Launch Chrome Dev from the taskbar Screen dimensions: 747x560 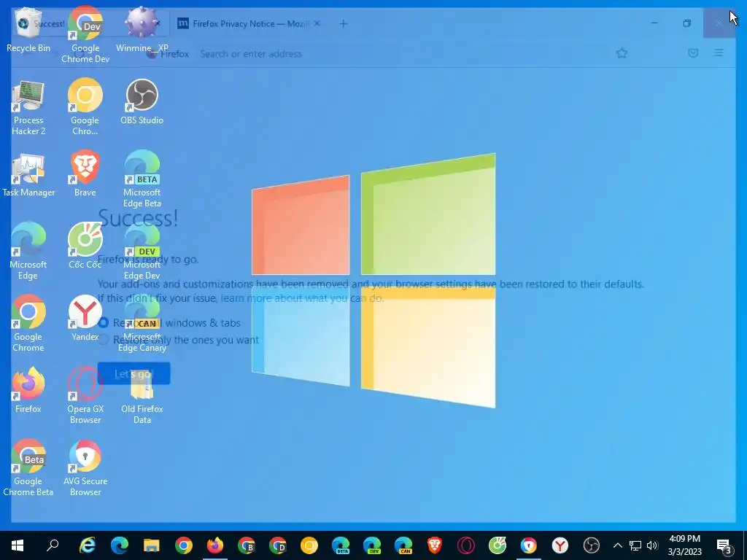click(278, 545)
